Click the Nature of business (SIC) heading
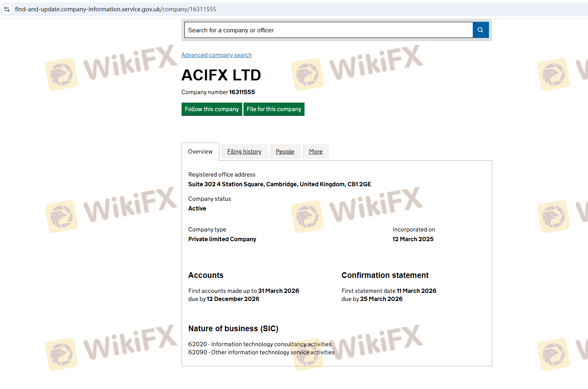Viewport: 588px width, 389px height. click(x=233, y=328)
